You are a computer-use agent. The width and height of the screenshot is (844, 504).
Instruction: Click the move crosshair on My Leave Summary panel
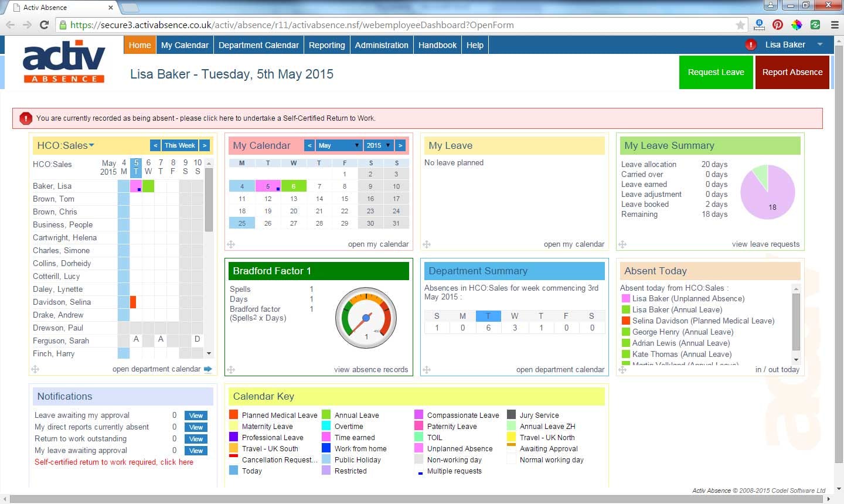click(623, 244)
